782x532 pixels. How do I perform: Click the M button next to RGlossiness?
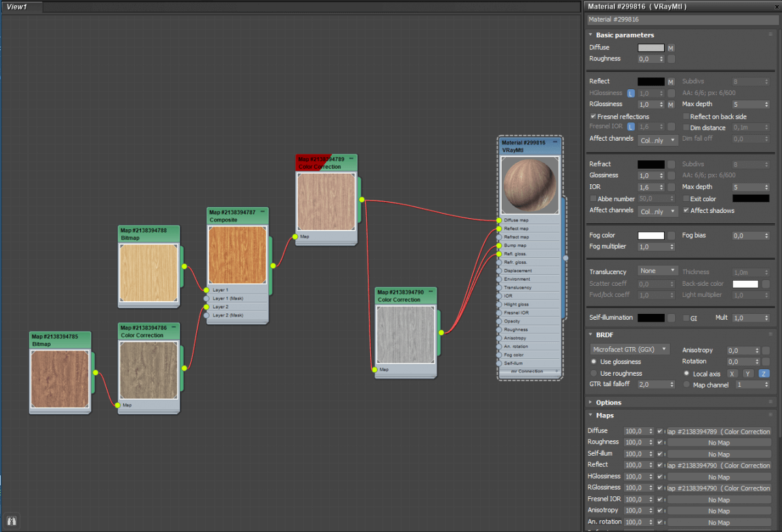pyautogui.click(x=671, y=105)
